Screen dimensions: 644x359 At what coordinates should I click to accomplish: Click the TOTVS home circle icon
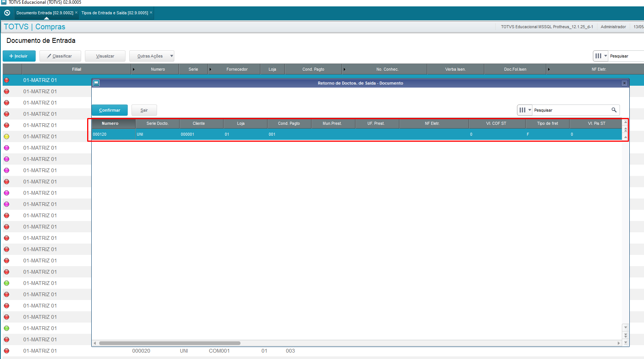(7, 13)
